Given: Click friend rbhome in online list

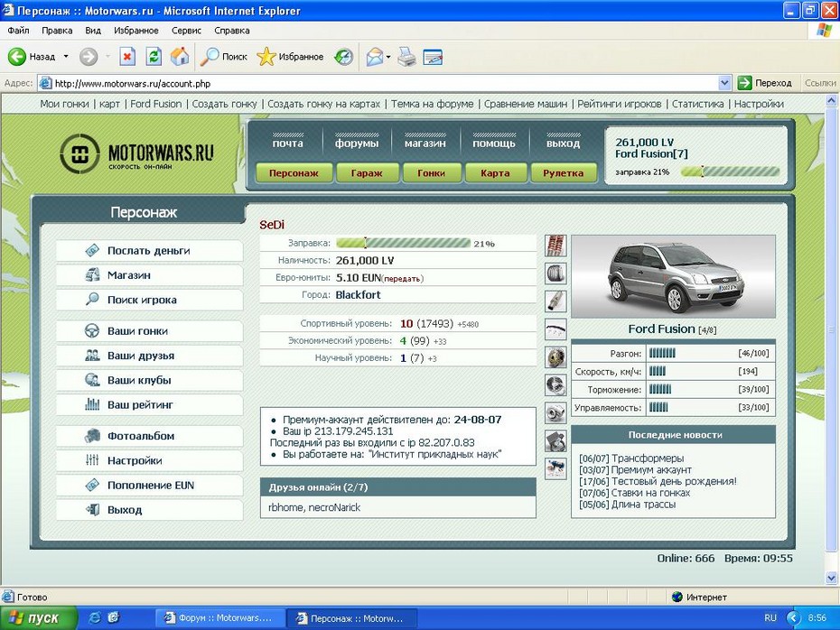Looking at the screenshot, I should 285,507.
